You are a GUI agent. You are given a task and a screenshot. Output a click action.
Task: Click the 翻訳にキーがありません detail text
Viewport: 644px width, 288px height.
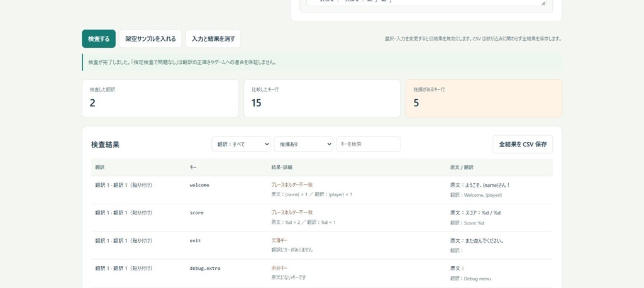click(292, 250)
